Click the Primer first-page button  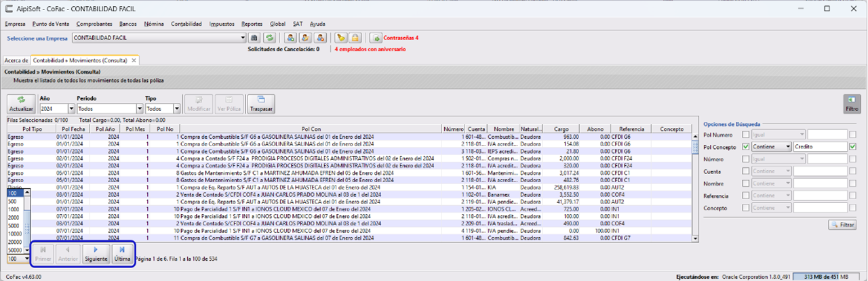point(43,254)
